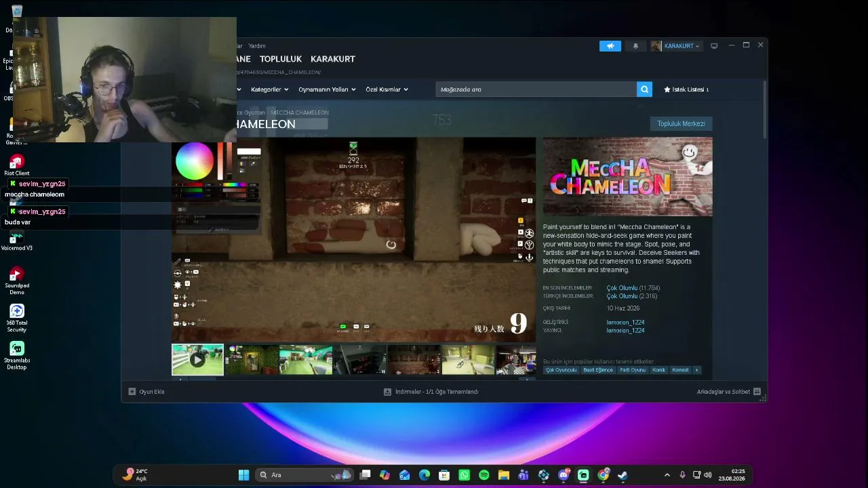Screen dimensions: 868x488
Task: Open Streamlabs from the taskbar
Action: coord(583,475)
